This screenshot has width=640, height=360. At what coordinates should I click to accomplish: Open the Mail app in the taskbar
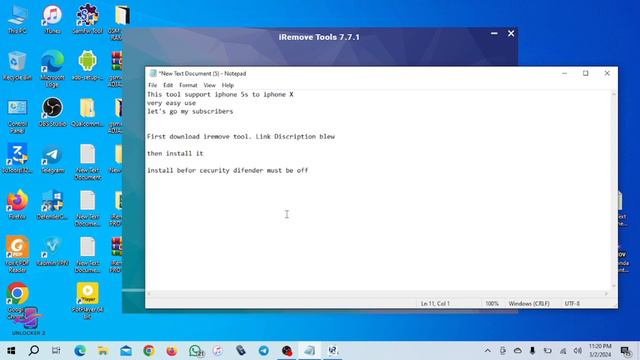[126, 351]
